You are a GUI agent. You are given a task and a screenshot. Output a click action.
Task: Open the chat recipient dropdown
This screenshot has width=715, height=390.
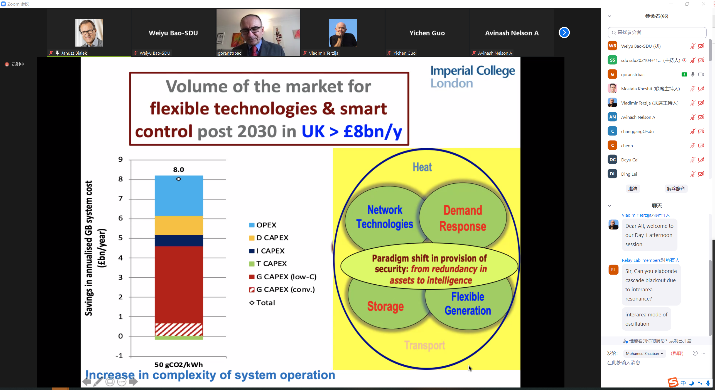pos(644,354)
